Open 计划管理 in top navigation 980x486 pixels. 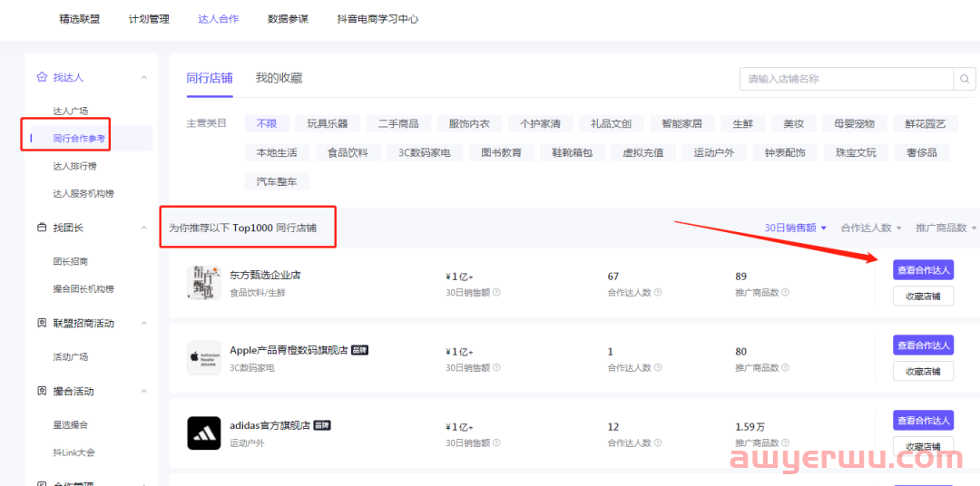[149, 19]
